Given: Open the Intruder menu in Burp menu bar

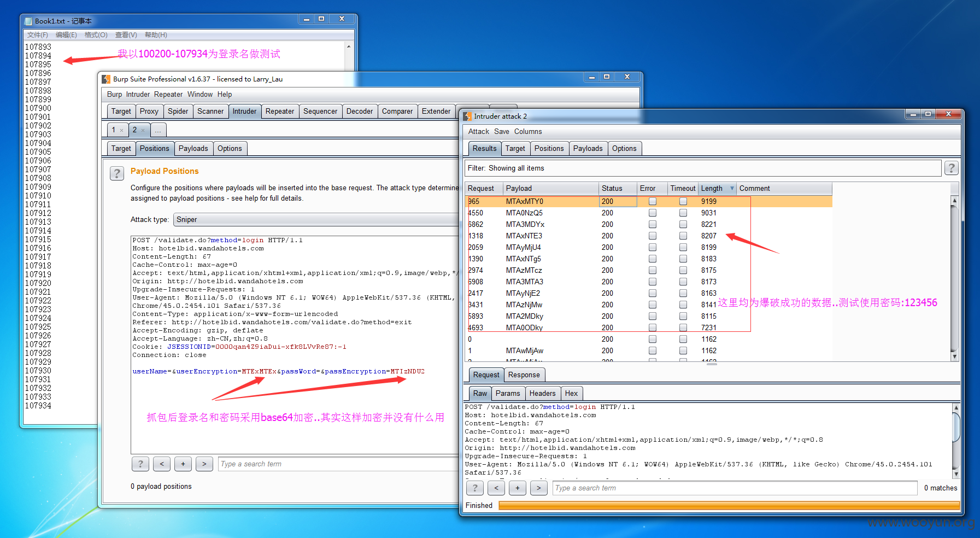Looking at the screenshot, I should pos(138,94).
